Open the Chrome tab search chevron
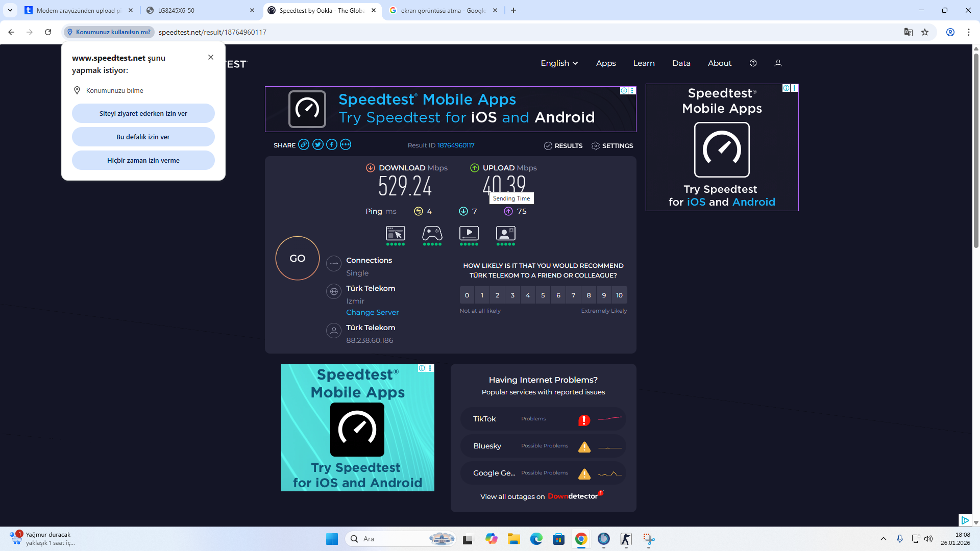 point(10,10)
